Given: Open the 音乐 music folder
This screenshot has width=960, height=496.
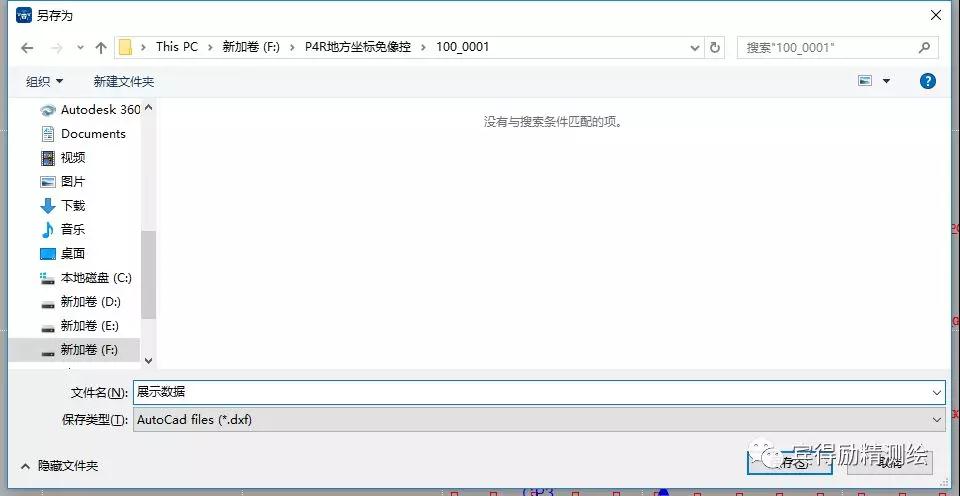Looking at the screenshot, I should coord(73,229).
